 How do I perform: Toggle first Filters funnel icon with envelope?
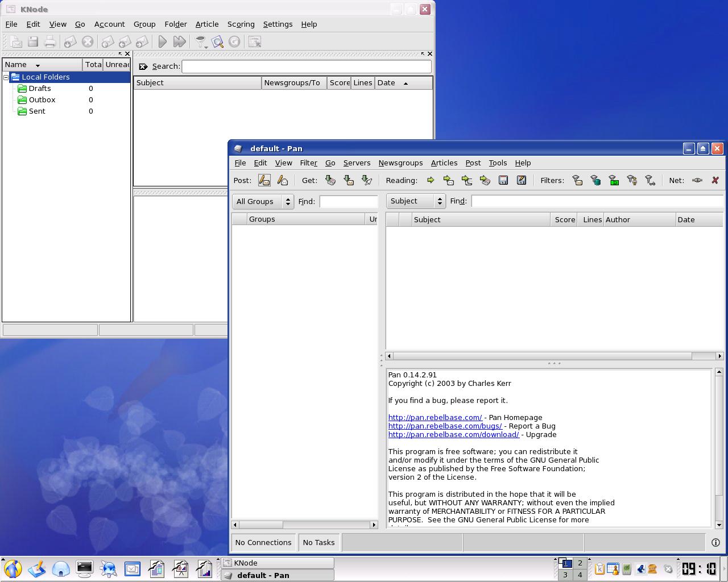(x=577, y=180)
